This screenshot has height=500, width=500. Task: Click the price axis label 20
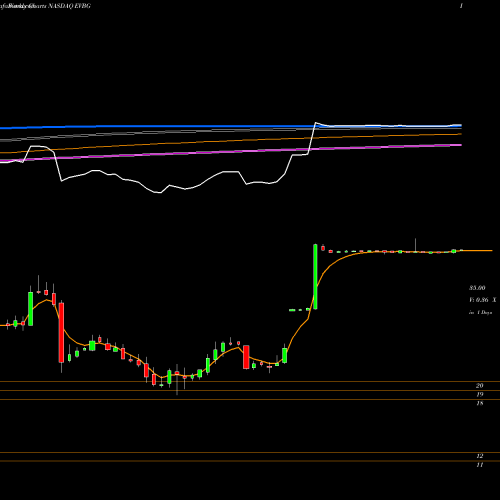(x=479, y=386)
